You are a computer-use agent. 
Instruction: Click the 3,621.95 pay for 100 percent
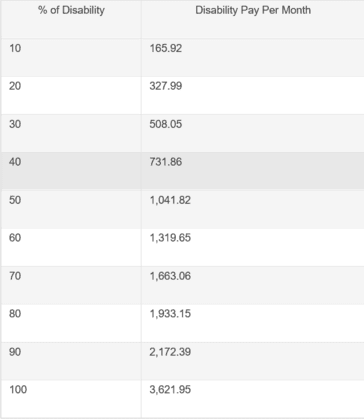coord(170,389)
